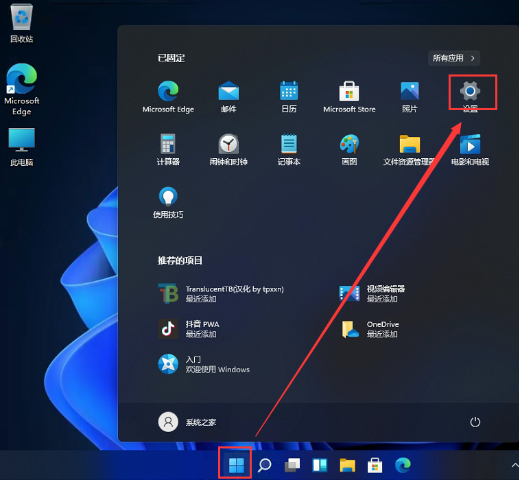Expand All apps (所有应用) list
Image resolution: width=519 pixels, height=481 pixels.
tap(454, 58)
